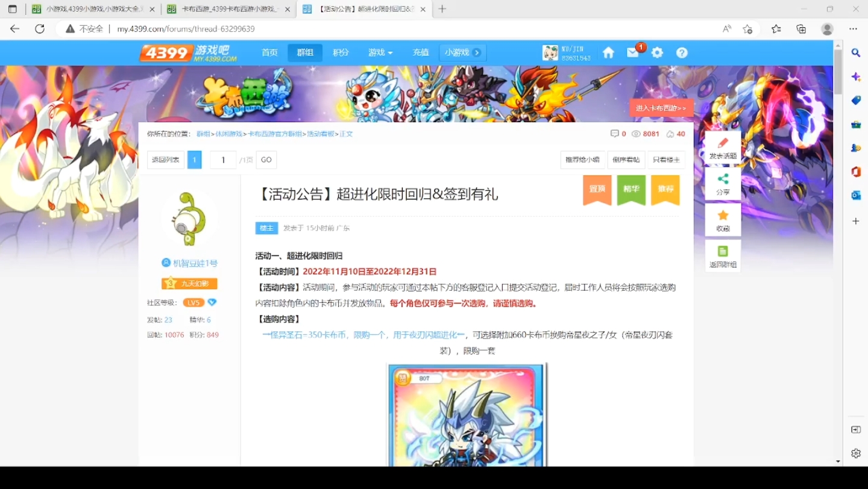Switch to the 小游戏,4399小游戏 browser tab
The image size is (868, 489).
[x=93, y=10]
